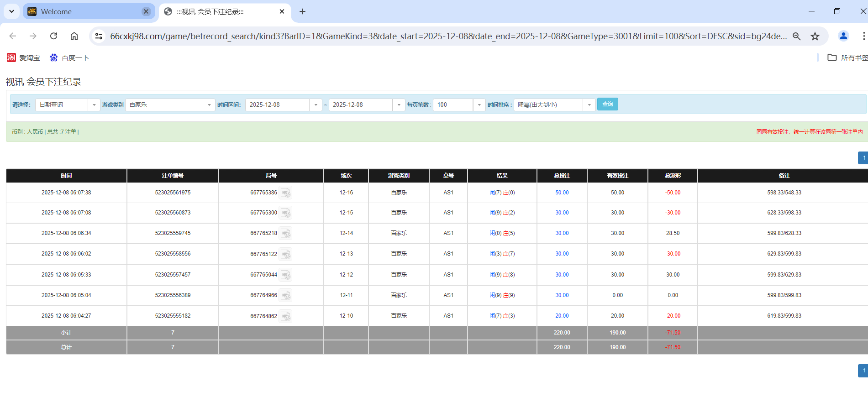Open result link 闲(7) 庄(0)
This screenshot has width=868, height=413.
502,193
